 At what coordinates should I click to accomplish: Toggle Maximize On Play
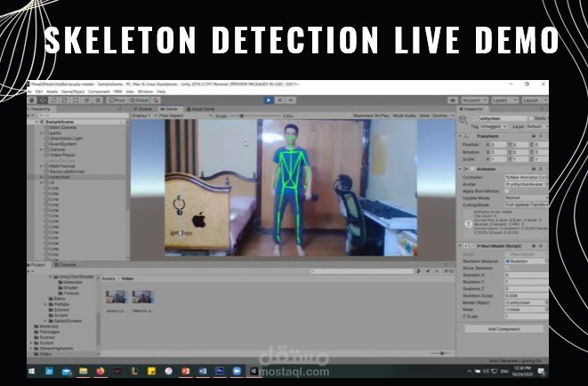coord(371,116)
